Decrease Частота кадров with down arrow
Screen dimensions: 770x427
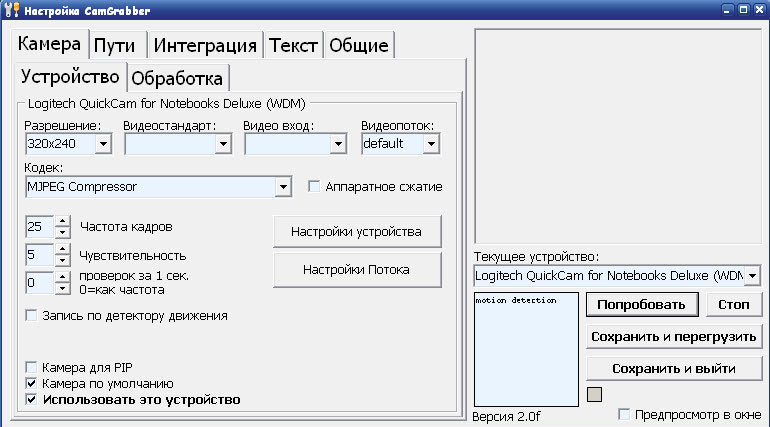(62, 232)
